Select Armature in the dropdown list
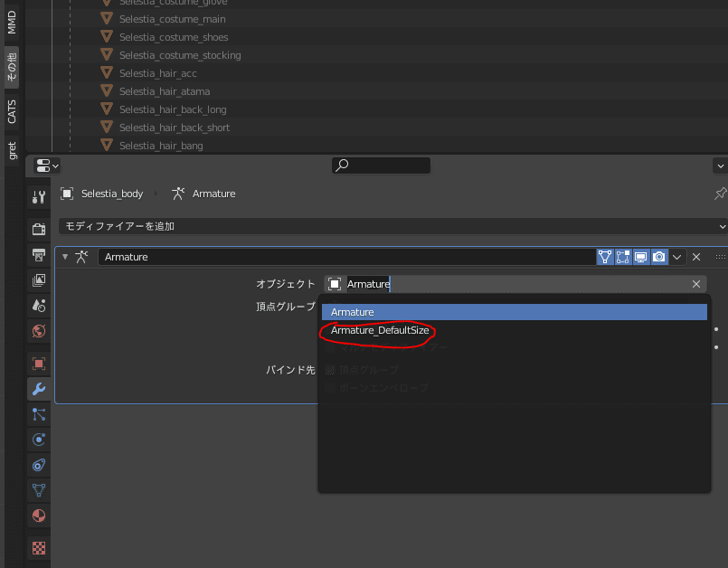The height and width of the screenshot is (568, 728). (x=515, y=312)
